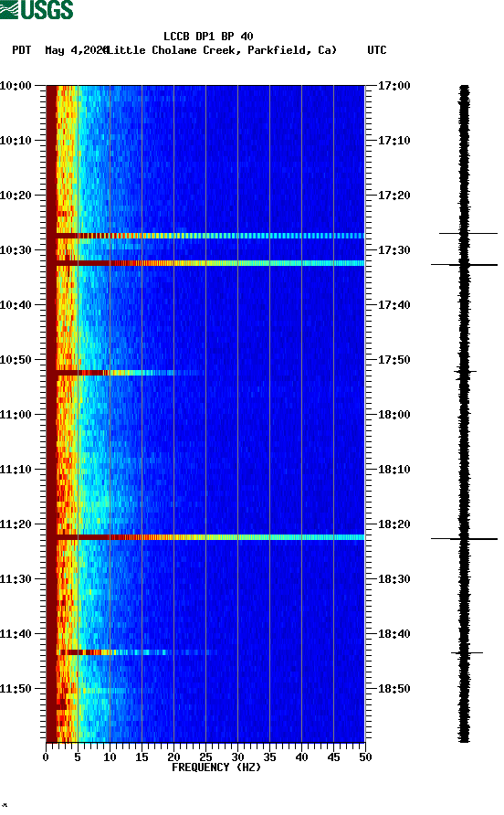The width and height of the screenshot is (504, 815).
Task: Click the 17:10 UTC time label
Action: [x=394, y=141]
